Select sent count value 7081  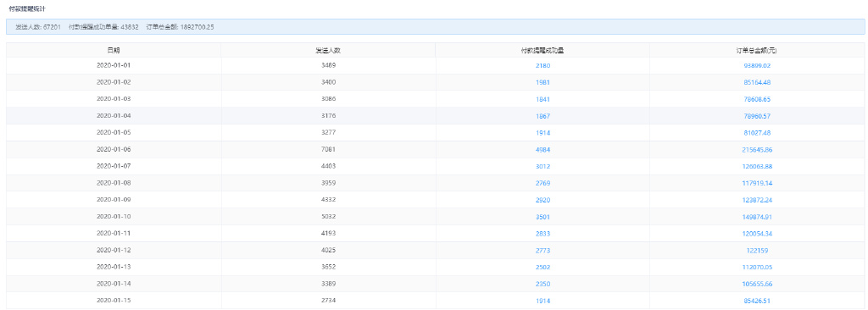[328, 149]
